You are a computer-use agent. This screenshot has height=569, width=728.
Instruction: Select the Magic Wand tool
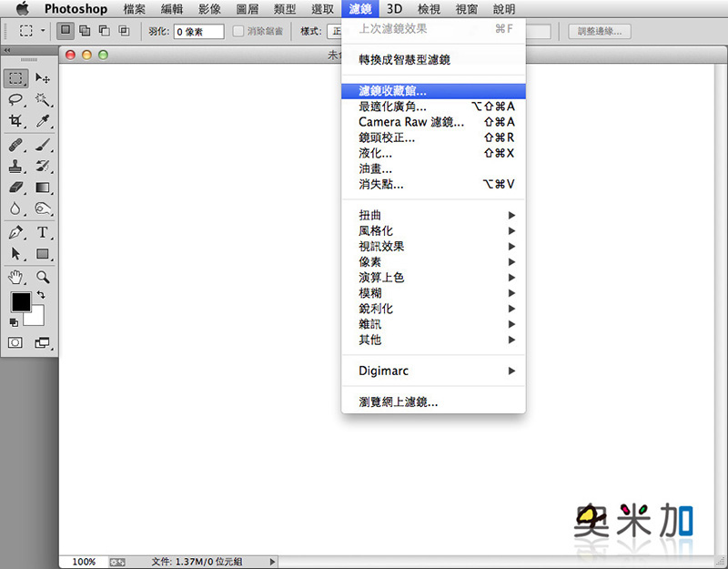coord(43,100)
